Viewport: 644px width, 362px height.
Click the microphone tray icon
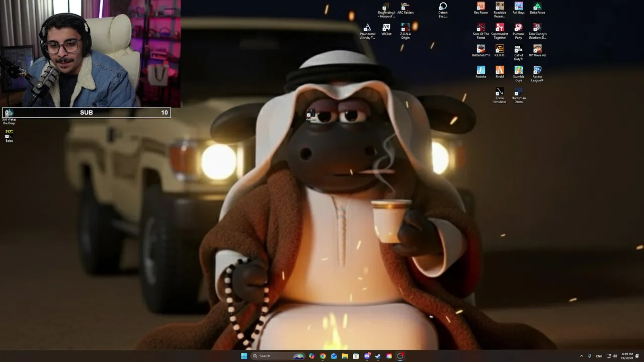point(590,356)
